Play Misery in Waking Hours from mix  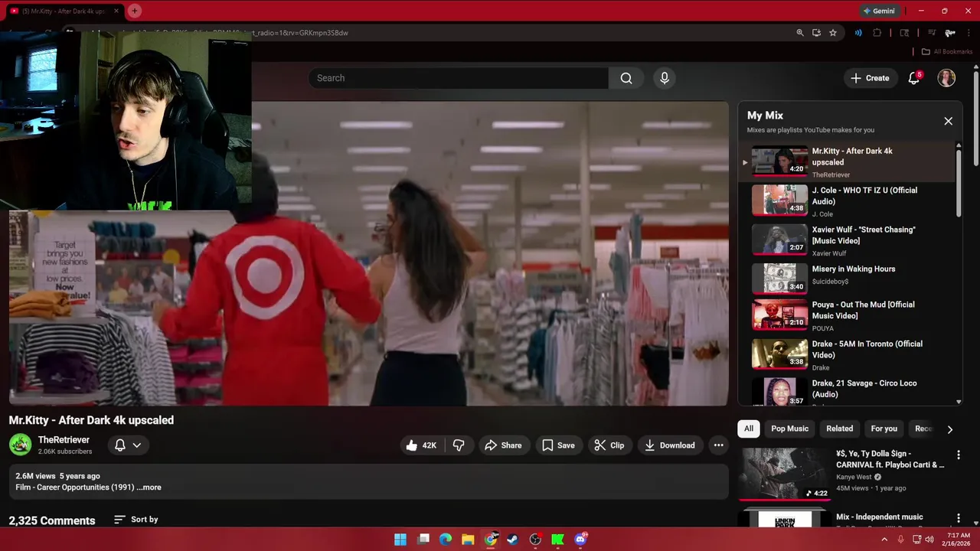point(848,279)
